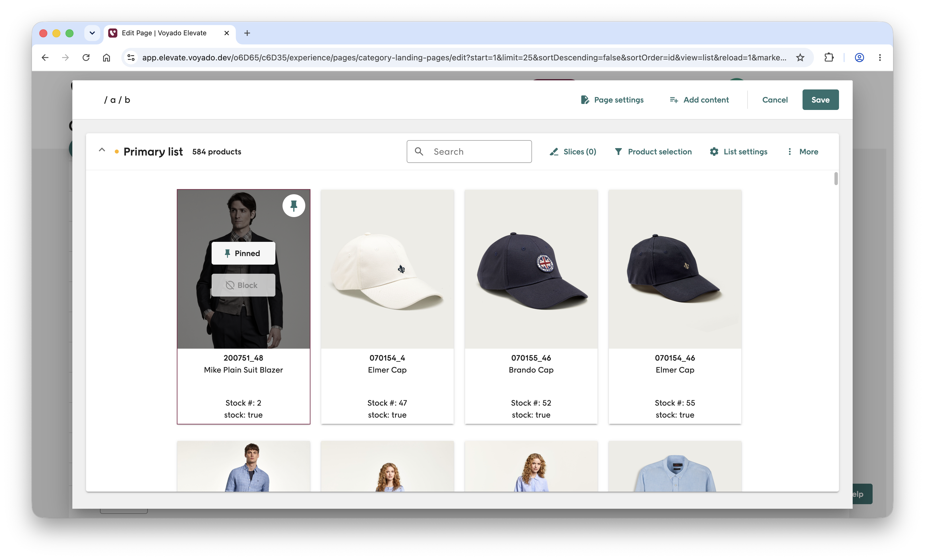Click the blue shirt man product thumbnail
The width and height of the screenshot is (925, 560).
(243, 466)
